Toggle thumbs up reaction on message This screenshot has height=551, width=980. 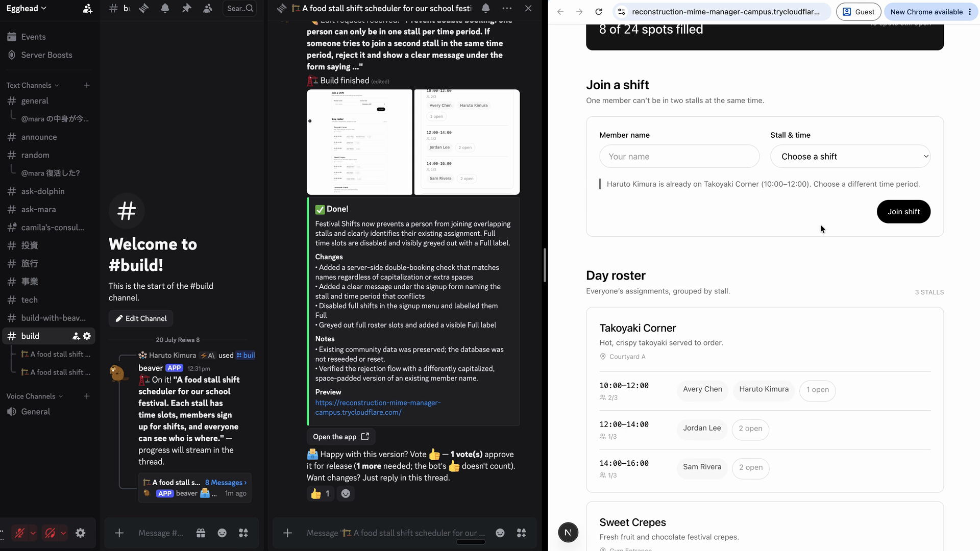click(320, 493)
